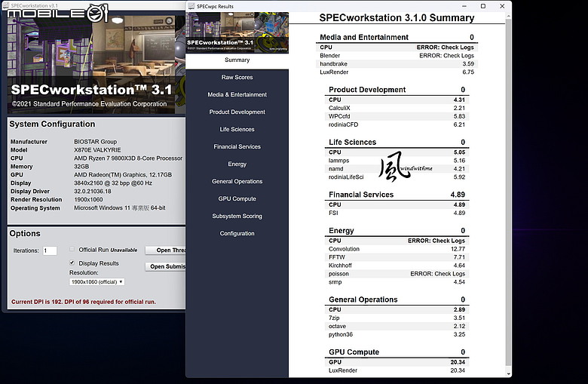This screenshot has height=384, width=588.
Task: Click the Manufacturer value BIOSTAR Group
Action: (x=95, y=142)
